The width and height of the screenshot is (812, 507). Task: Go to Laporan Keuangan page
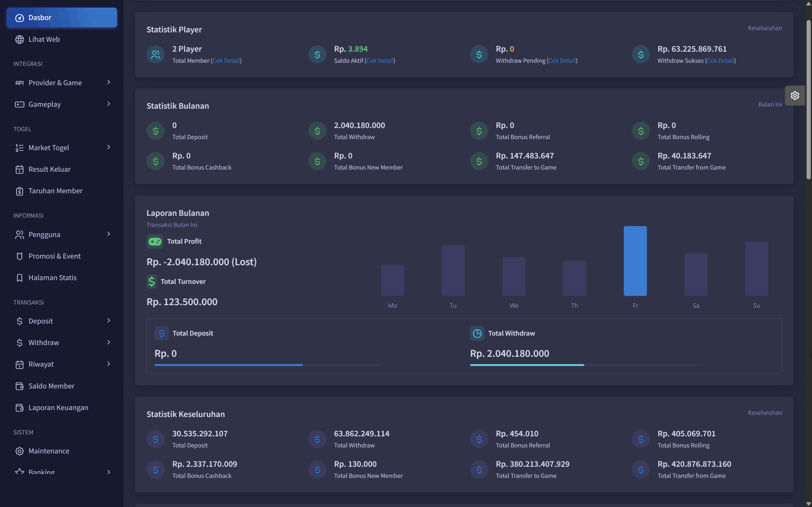tap(62, 408)
